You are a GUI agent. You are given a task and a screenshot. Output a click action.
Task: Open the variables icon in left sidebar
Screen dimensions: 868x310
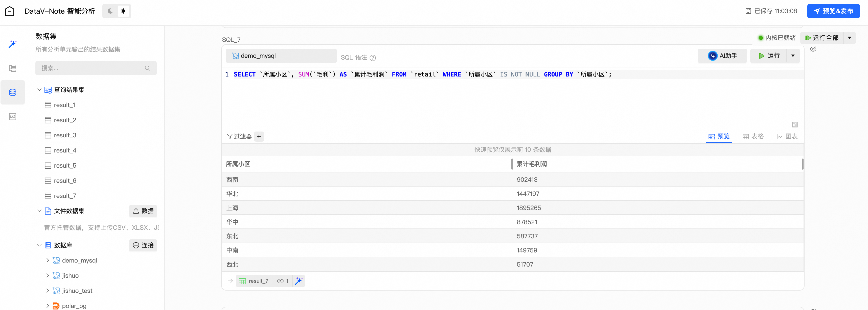(12, 117)
